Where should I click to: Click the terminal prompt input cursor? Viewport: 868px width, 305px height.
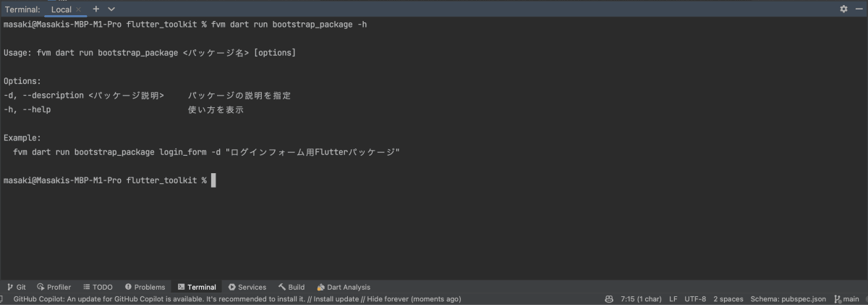[x=213, y=180]
